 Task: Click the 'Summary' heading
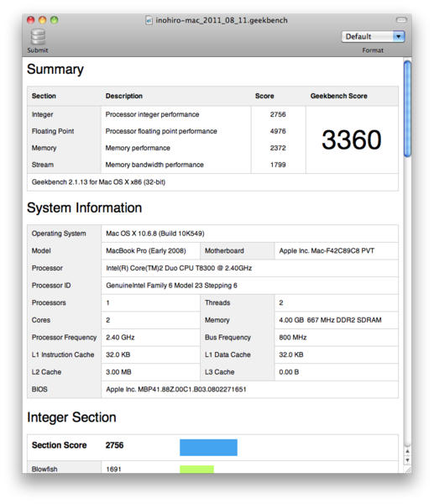click(x=55, y=69)
